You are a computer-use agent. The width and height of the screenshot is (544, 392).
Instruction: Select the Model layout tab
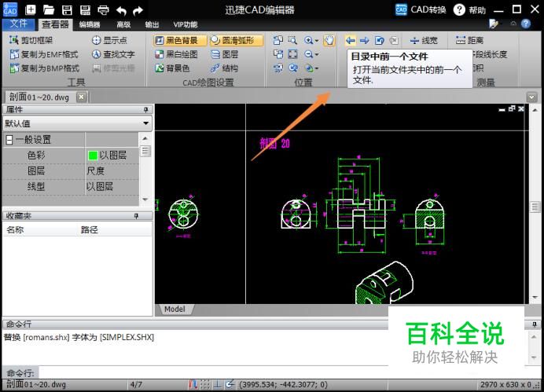point(175,310)
